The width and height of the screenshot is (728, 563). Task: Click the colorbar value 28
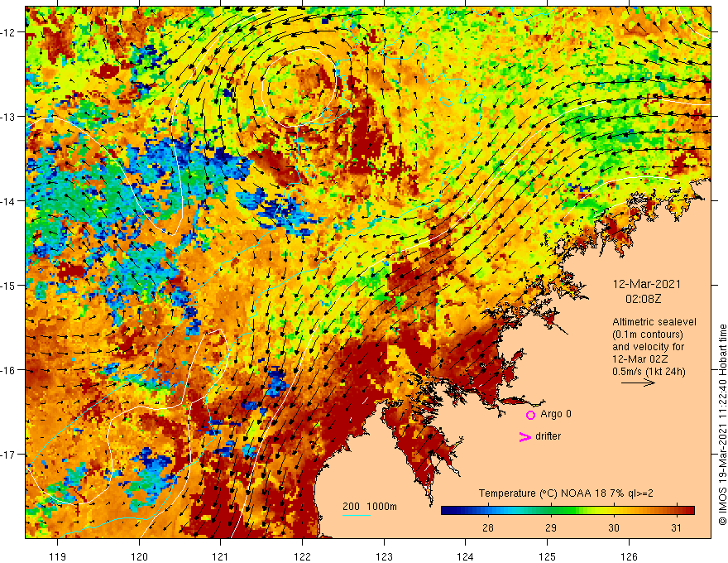[x=487, y=527]
